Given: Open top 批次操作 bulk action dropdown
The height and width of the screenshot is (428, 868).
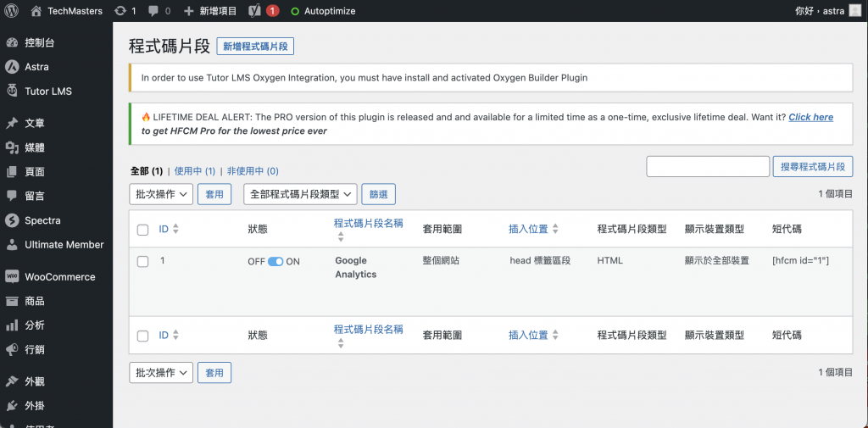Looking at the screenshot, I should [161, 194].
